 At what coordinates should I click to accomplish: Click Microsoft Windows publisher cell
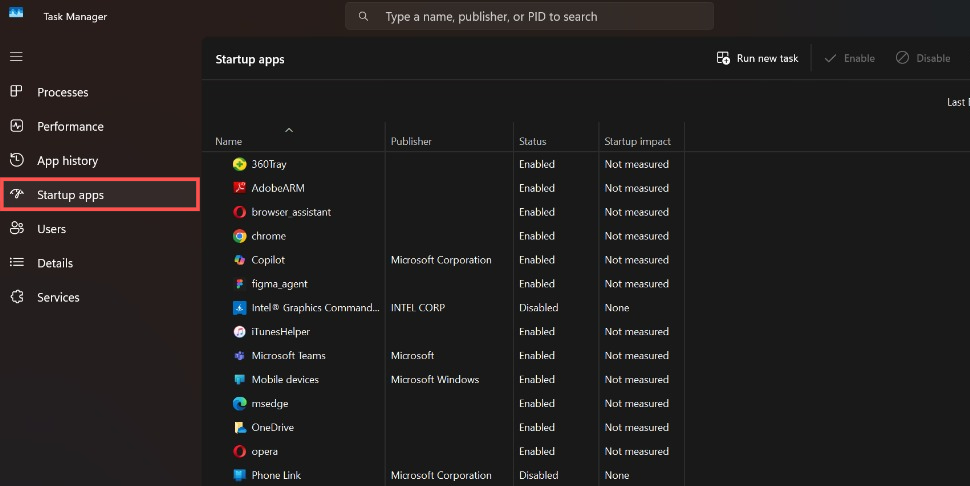point(435,380)
